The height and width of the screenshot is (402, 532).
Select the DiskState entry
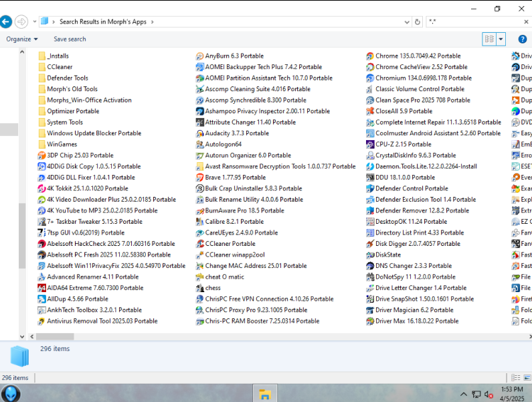383,255
